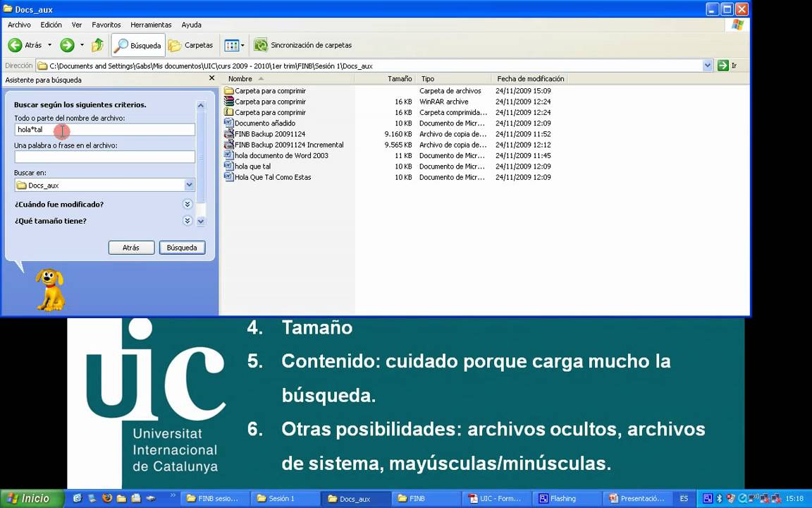
Task: Click the green forward arrow toolbar icon
Action: [68, 46]
